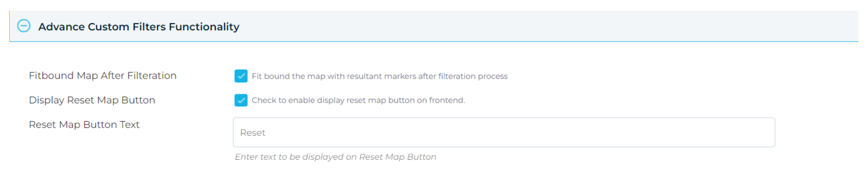The width and height of the screenshot is (868, 193).
Task: Click the 'Check to enable display reset map button' label
Action: coord(358,100)
